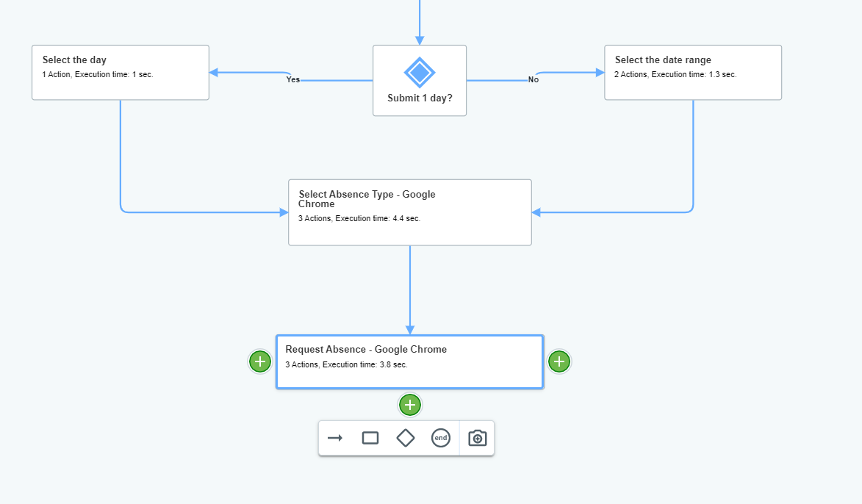Screen dimensions: 862x504
Task: Click the blue diamond icon in the decision node
Action: [x=420, y=73]
